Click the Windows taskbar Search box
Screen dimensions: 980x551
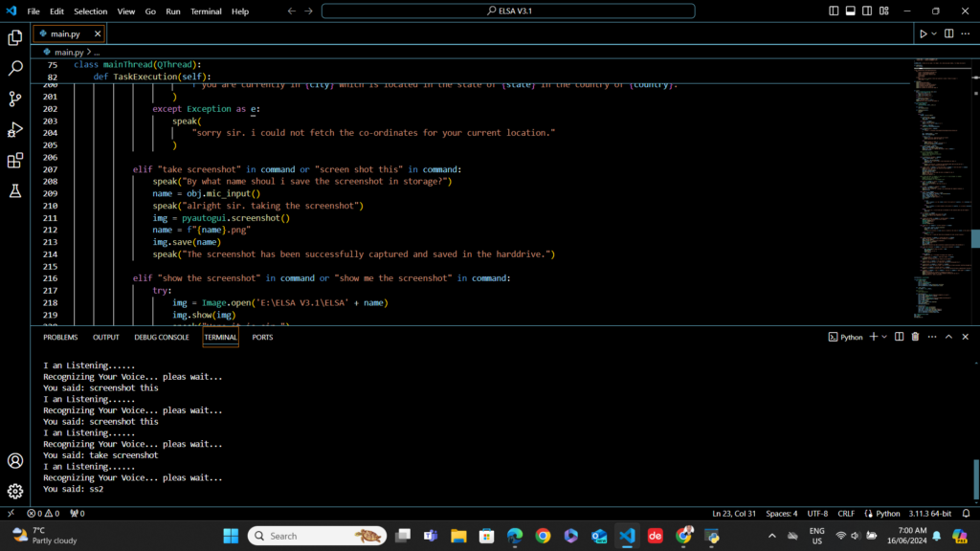coord(317,536)
